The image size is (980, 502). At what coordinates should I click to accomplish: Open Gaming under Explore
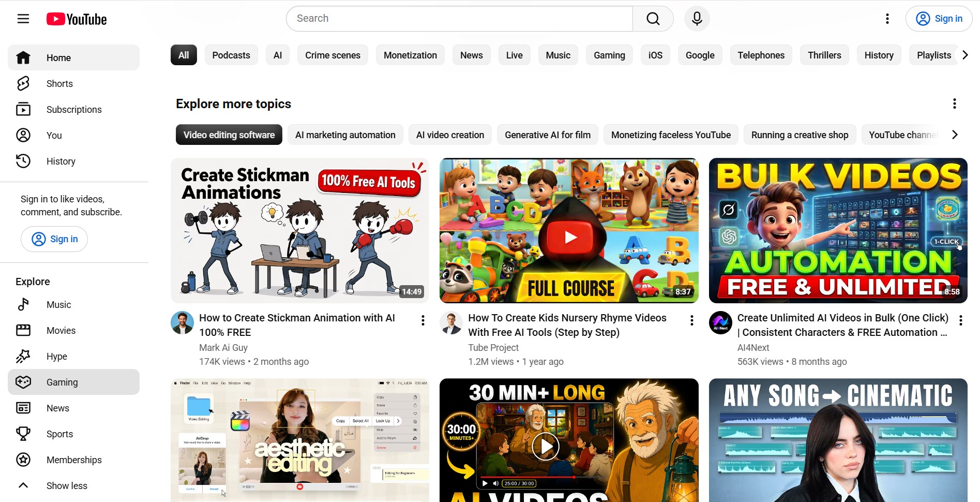[73, 382]
